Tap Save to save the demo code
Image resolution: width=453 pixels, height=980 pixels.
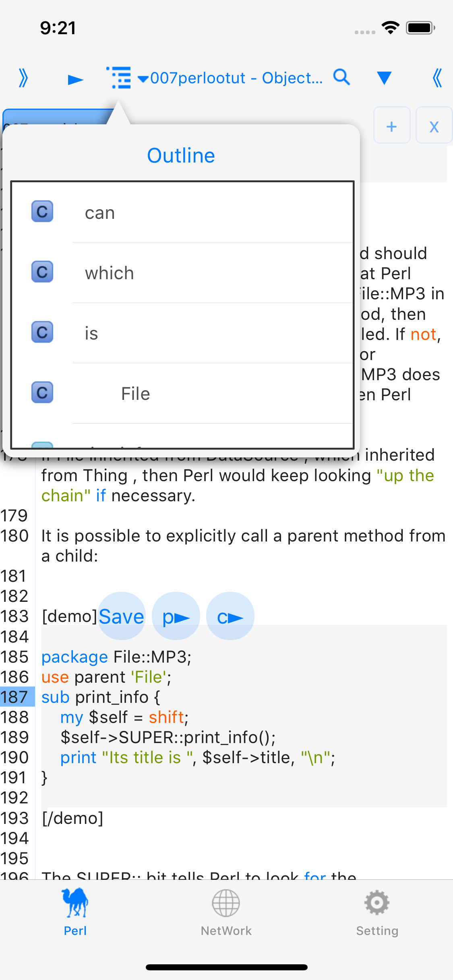(121, 616)
